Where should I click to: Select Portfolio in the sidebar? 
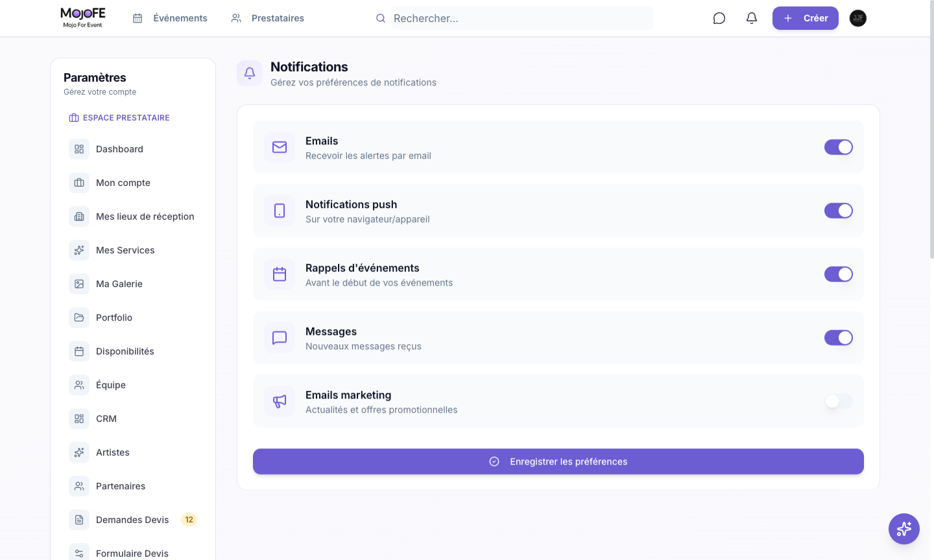133,318
